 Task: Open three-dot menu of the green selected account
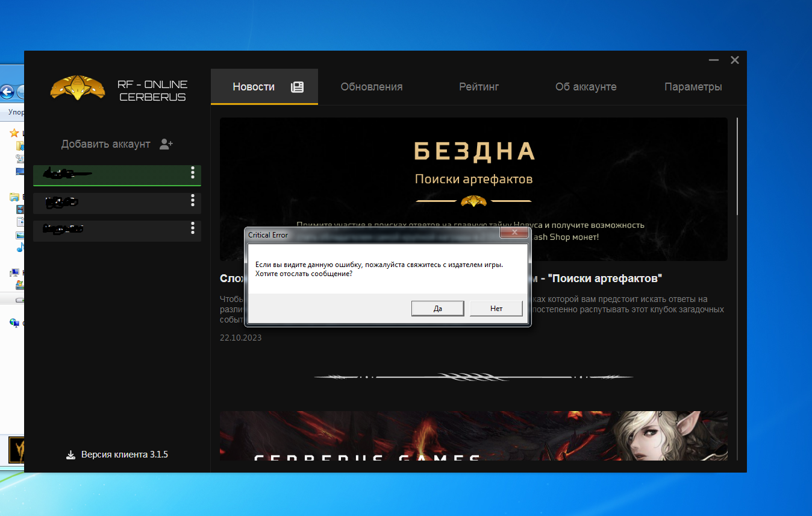(x=193, y=173)
